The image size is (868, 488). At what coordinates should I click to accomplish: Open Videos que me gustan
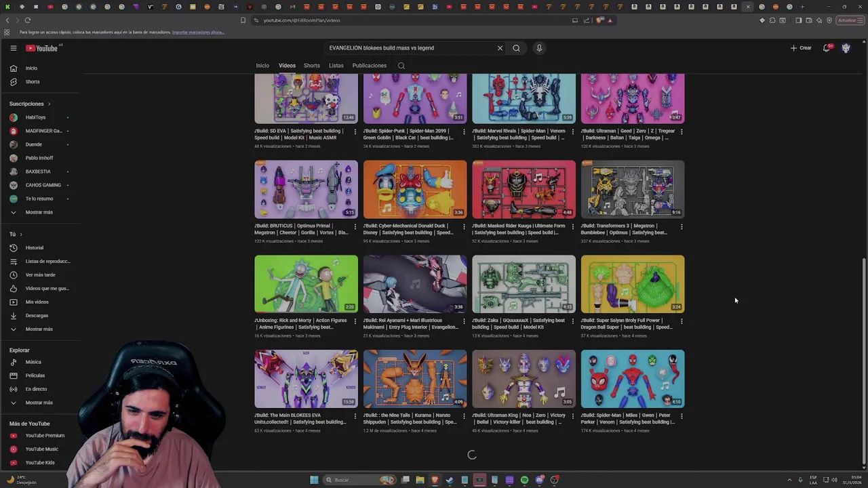[41, 288]
